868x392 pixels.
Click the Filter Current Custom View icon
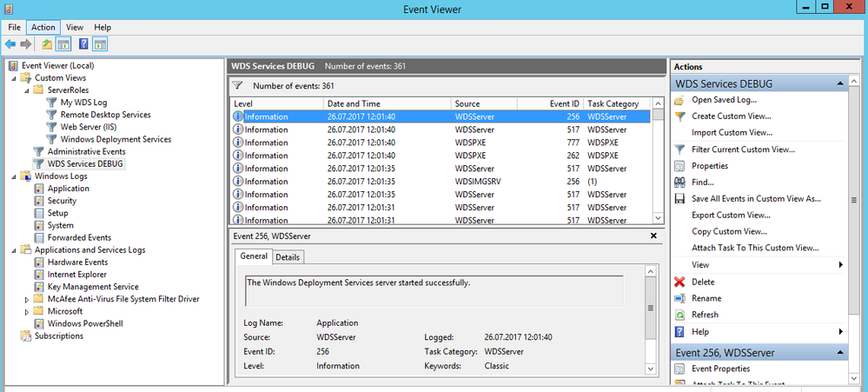pos(679,149)
